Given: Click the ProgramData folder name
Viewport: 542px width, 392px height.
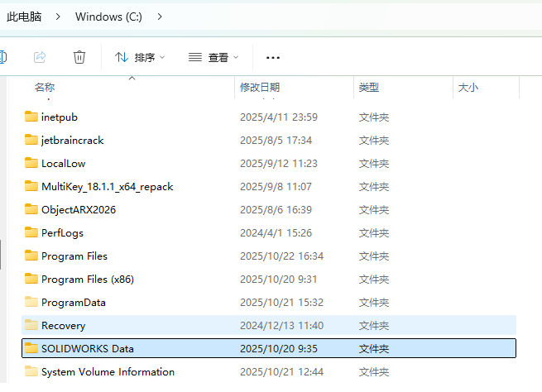Looking at the screenshot, I should coord(74,303).
